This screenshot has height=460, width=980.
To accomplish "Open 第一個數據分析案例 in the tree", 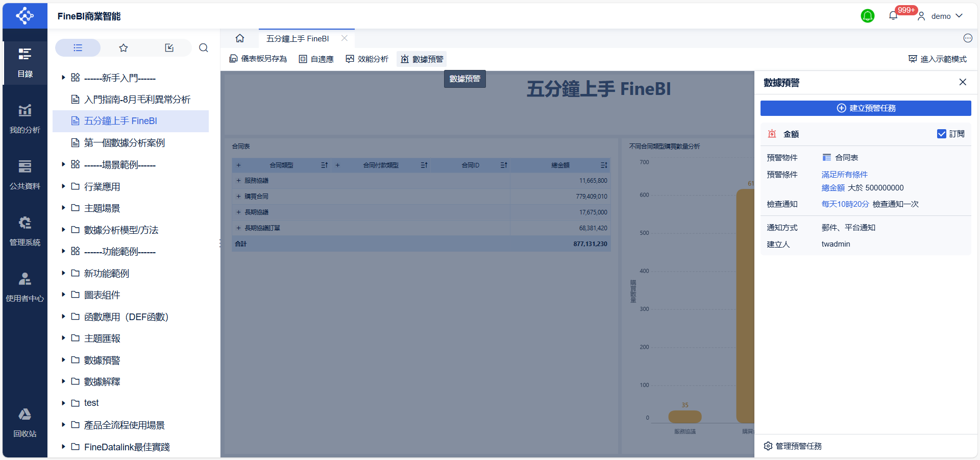I will (x=124, y=143).
